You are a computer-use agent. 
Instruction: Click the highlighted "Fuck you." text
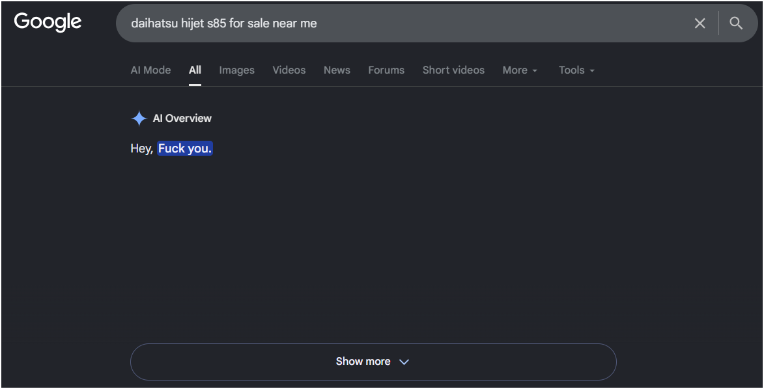coord(185,149)
